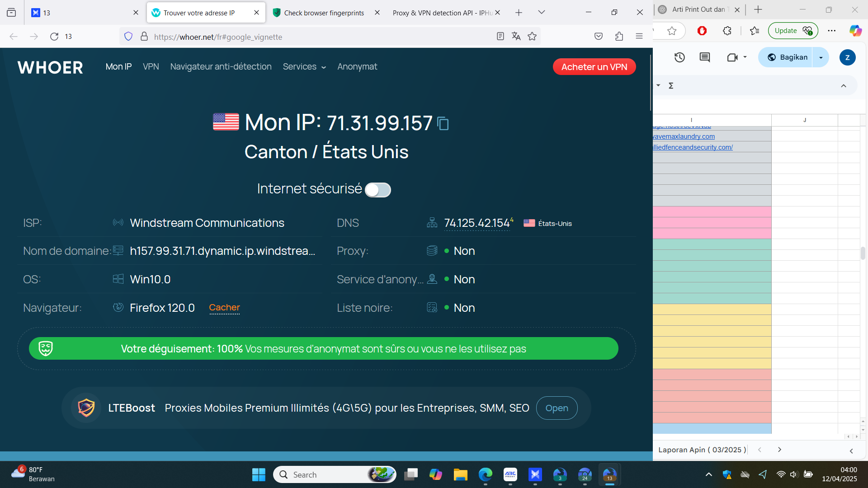Copy the IP address with the copy icon
The image size is (868, 488).
pos(443,123)
